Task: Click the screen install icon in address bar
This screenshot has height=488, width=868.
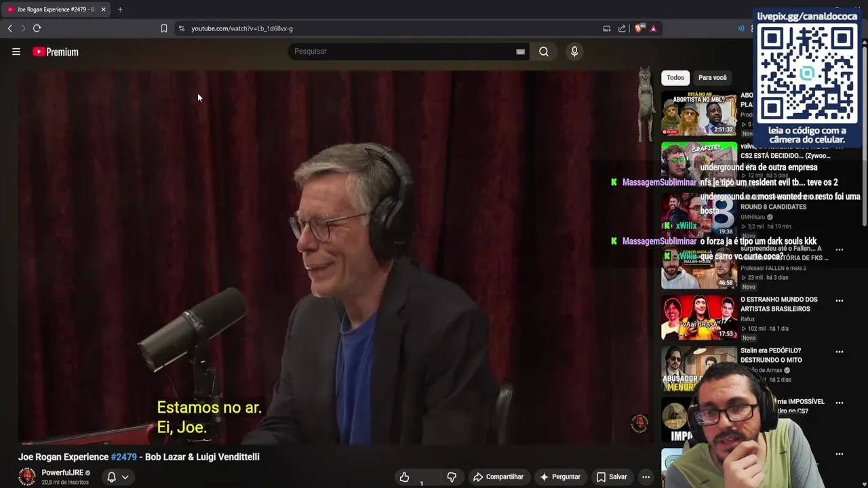Action: (x=607, y=28)
